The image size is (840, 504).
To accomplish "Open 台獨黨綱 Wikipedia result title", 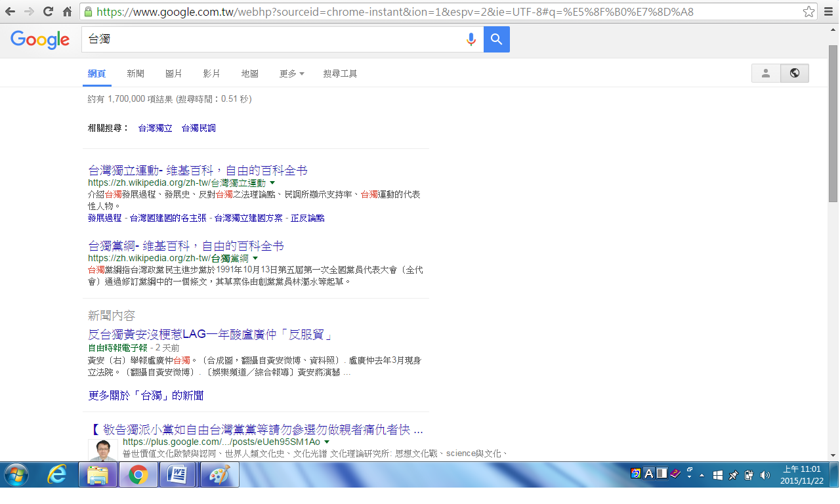I will [x=186, y=246].
